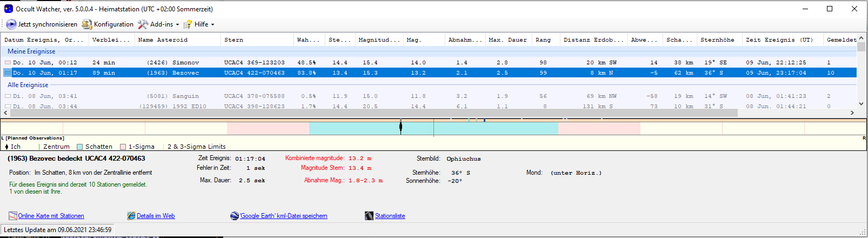Viewport: 868px width, 238px height.
Task: Click the Hilfe question mark icon
Action: pos(188,24)
